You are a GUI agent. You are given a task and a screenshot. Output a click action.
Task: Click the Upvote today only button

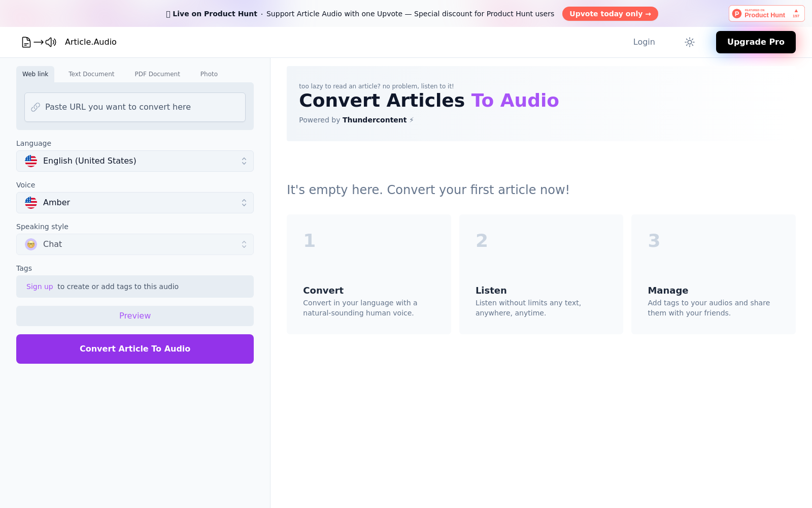pos(610,14)
